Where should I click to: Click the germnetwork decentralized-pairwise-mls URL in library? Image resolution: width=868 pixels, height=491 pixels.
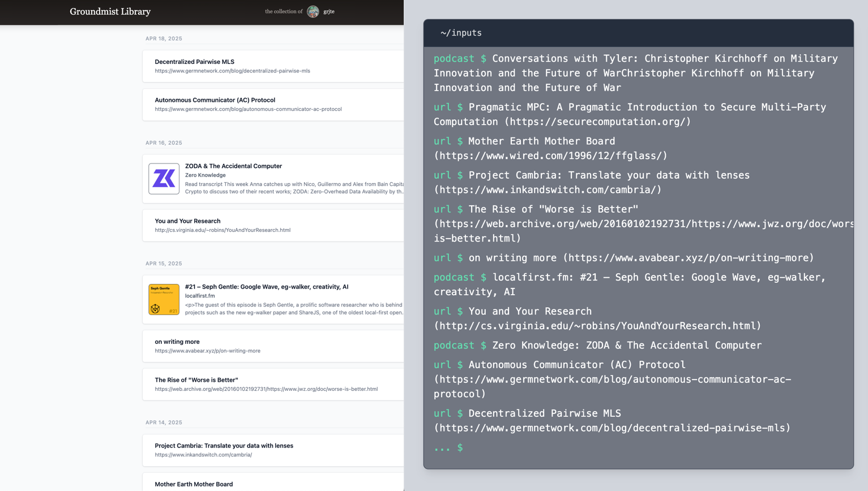coord(232,71)
